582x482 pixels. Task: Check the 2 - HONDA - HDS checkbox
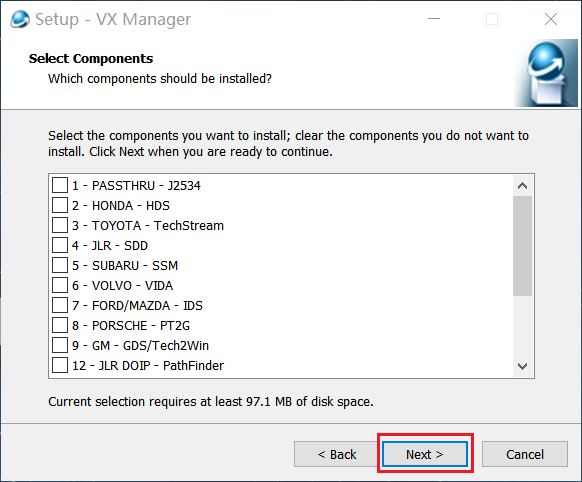60,205
